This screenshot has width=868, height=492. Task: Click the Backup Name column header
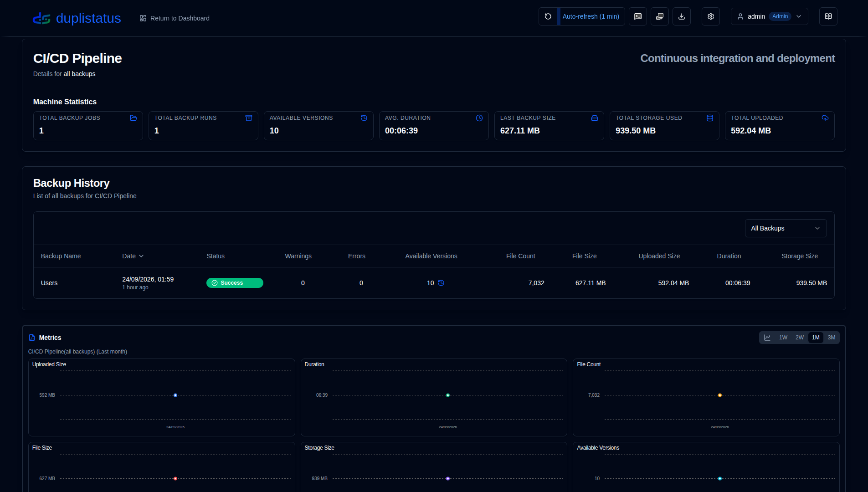tap(61, 256)
